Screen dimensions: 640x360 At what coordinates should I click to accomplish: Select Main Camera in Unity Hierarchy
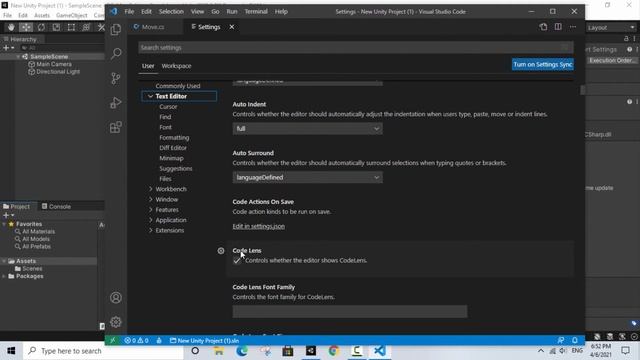pos(53,64)
